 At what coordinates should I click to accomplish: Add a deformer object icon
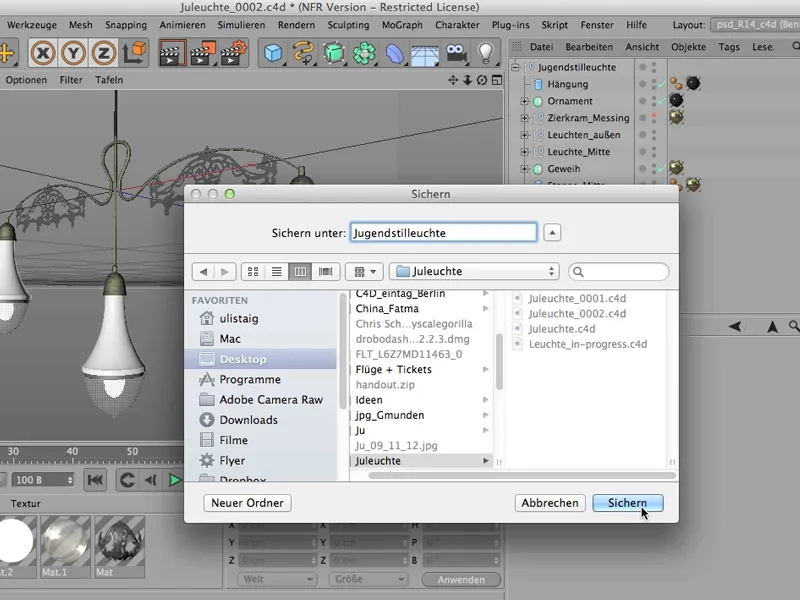tap(394, 53)
